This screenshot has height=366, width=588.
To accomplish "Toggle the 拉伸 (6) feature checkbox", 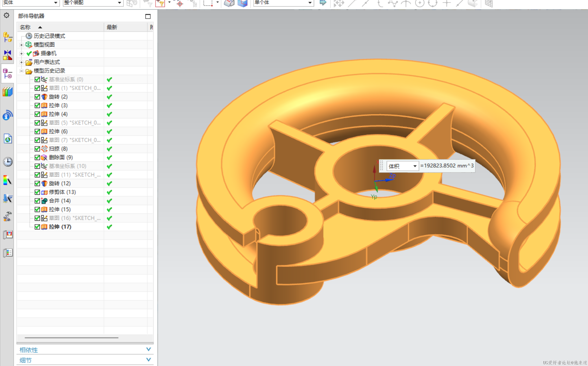I will [x=37, y=131].
